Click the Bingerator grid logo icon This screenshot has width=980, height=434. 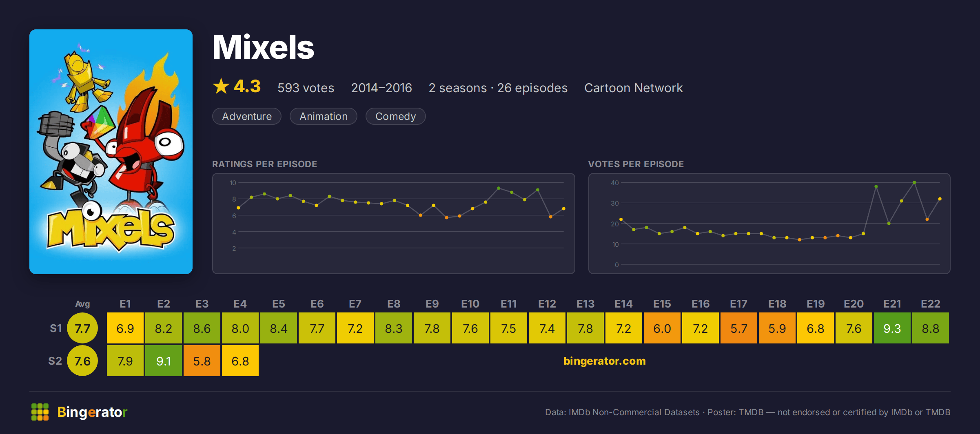pos(40,412)
